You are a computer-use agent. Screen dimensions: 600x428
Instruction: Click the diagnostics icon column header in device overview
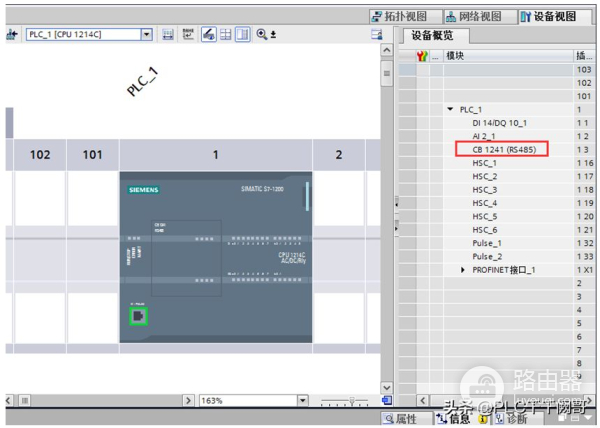click(x=423, y=55)
